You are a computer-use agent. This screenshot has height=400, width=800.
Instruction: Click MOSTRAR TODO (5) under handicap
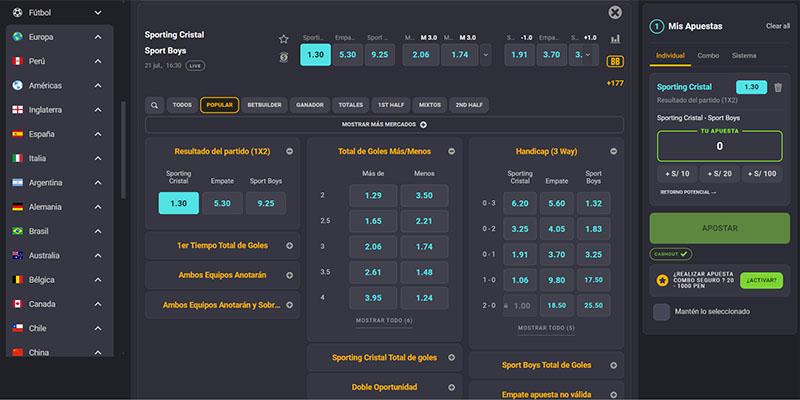pyautogui.click(x=546, y=328)
